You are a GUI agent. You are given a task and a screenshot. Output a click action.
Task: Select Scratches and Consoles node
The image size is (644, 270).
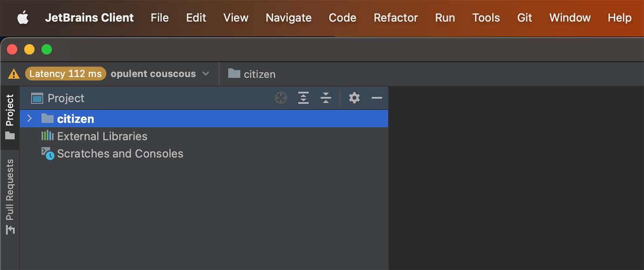coord(112,154)
